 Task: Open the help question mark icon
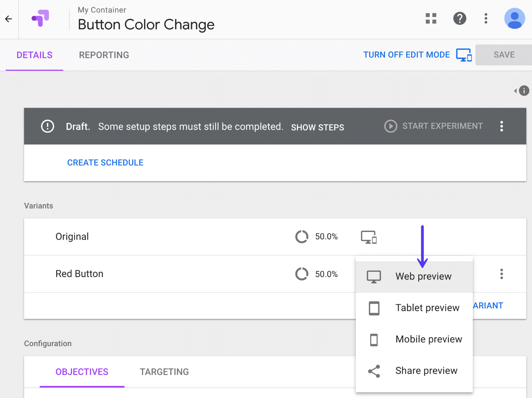point(459,19)
